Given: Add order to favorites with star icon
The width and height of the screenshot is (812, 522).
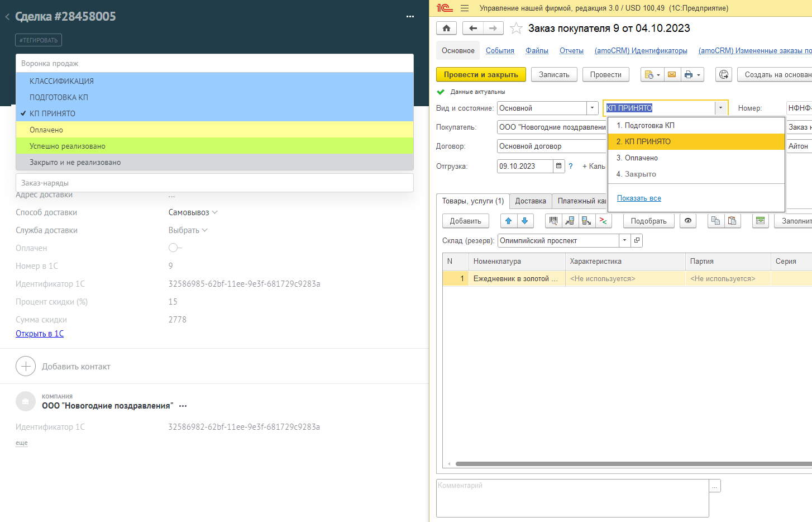Looking at the screenshot, I should tap(516, 29).
